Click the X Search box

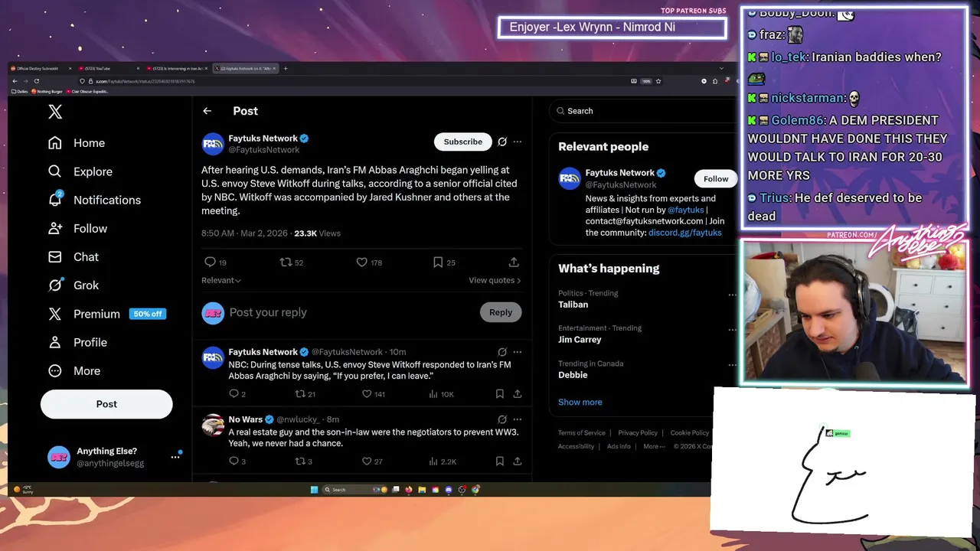click(x=642, y=111)
